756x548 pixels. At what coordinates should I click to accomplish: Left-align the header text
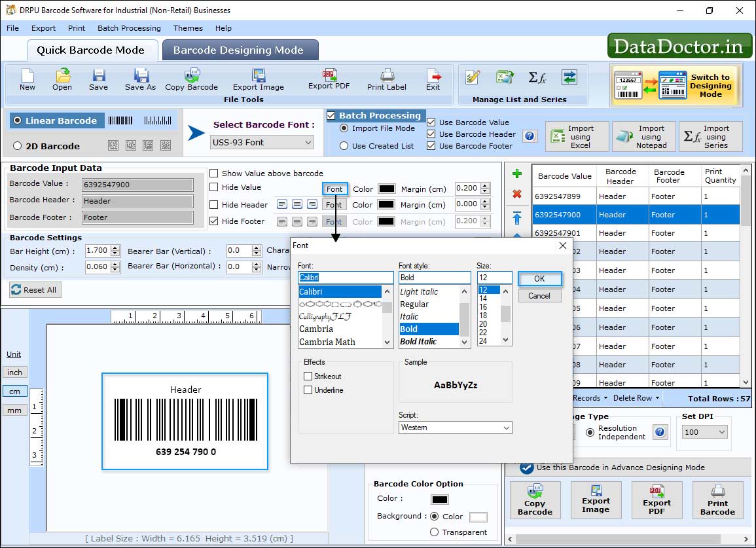(282, 204)
